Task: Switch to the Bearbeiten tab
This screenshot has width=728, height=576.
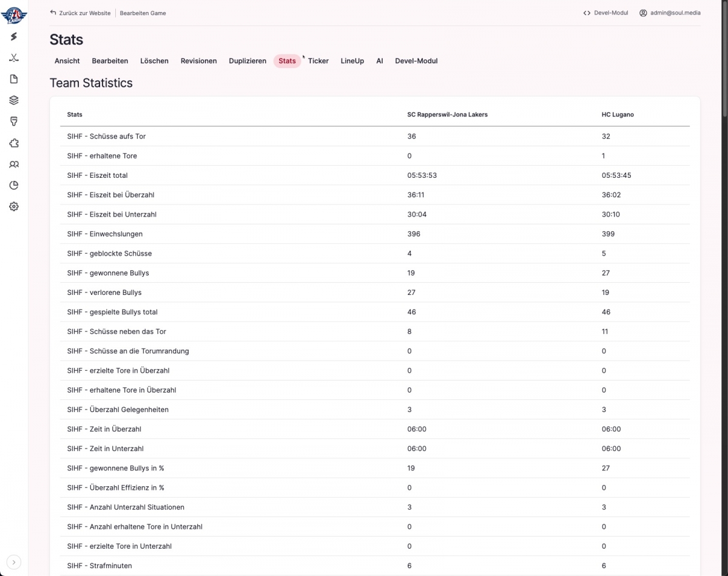Action: click(110, 61)
